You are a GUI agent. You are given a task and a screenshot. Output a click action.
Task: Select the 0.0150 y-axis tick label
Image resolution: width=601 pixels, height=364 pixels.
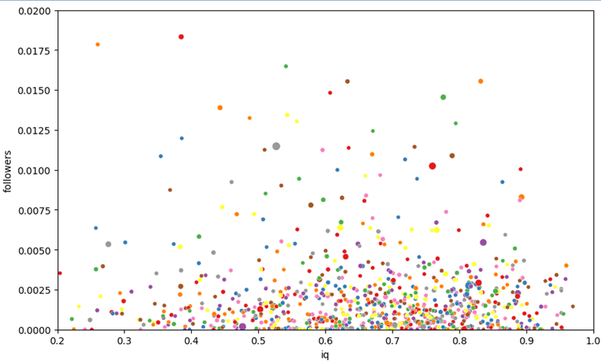pyautogui.click(x=35, y=90)
